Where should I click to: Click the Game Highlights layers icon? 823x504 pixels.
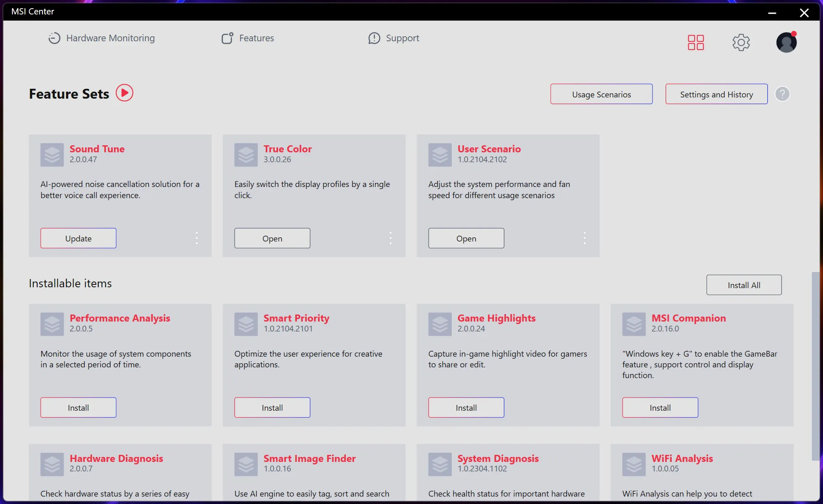click(440, 324)
